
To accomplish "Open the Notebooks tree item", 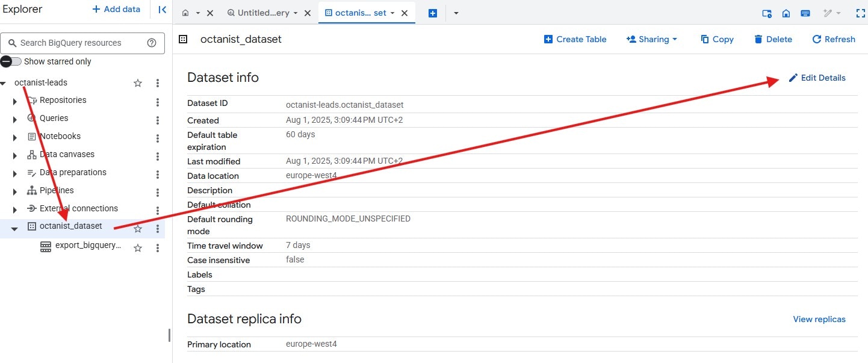I will pyautogui.click(x=60, y=136).
